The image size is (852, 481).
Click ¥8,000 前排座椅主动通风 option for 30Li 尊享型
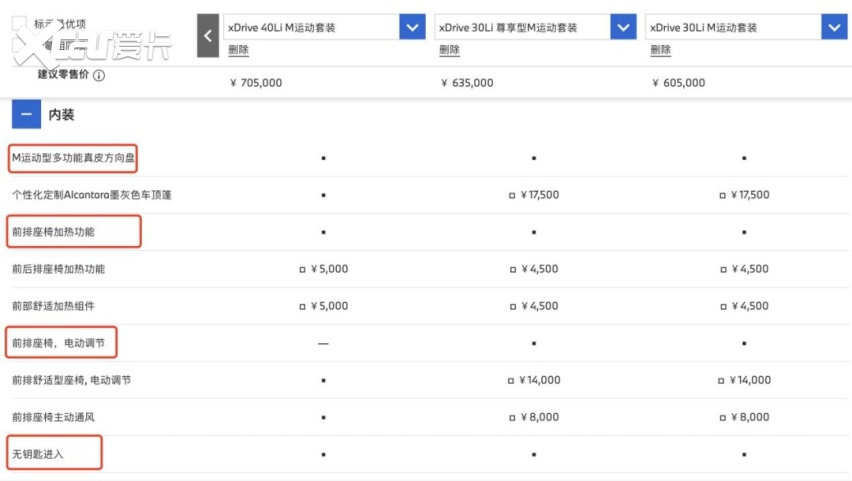pos(534,417)
